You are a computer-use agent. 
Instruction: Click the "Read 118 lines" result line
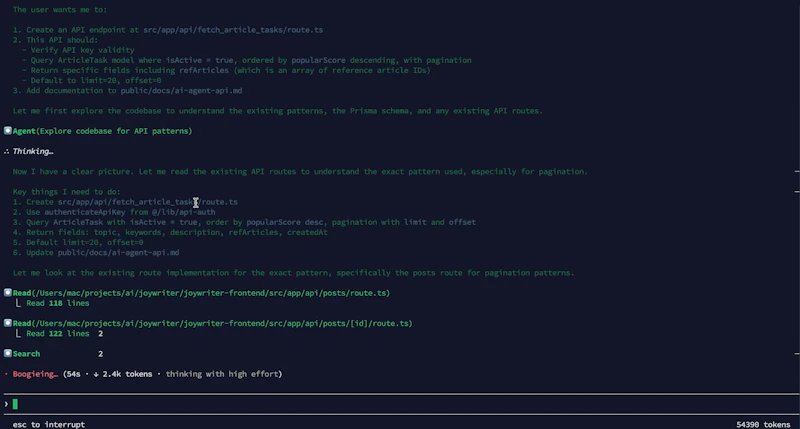click(x=58, y=303)
